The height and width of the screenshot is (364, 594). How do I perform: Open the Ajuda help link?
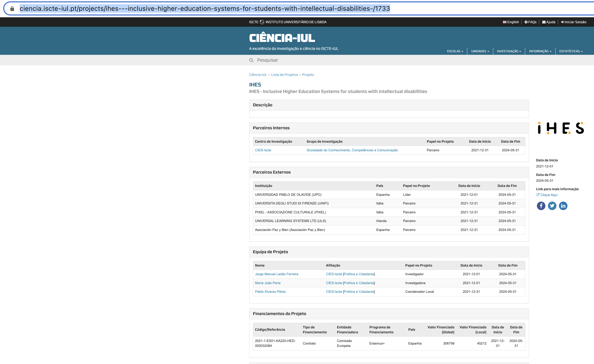click(x=549, y=22)
